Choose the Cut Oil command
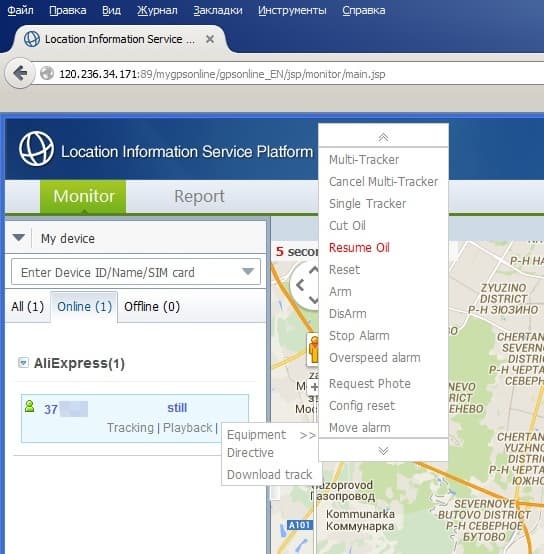This screenshot has width=544, height=554. click(347, 225)
